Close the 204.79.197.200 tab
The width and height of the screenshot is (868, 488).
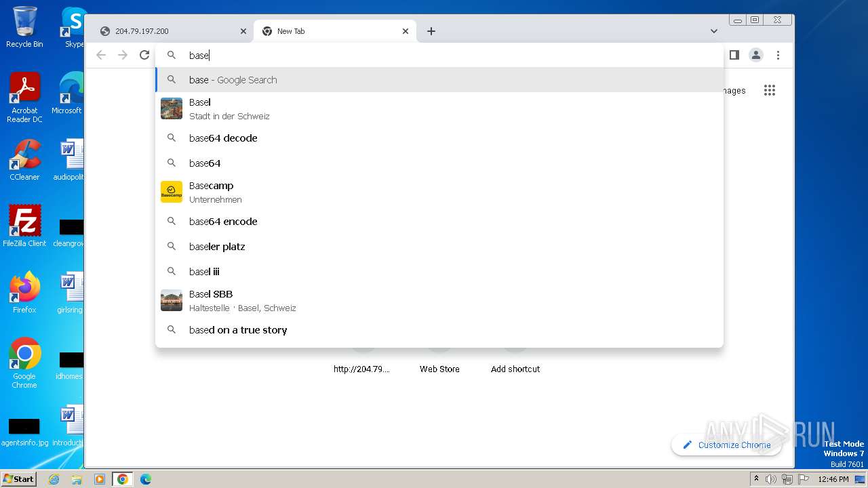coord(243,31)
